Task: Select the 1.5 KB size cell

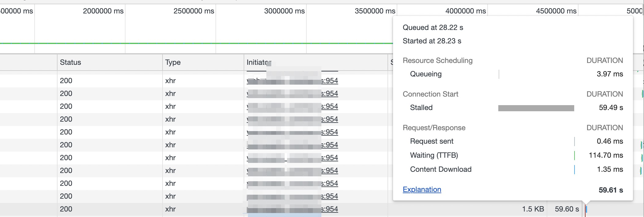Action: click(533, 209)
